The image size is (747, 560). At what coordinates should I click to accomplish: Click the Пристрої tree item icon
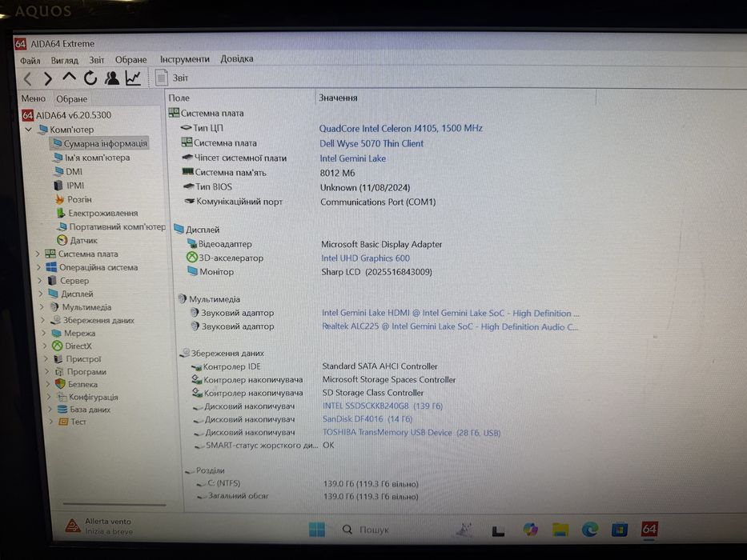58,359
